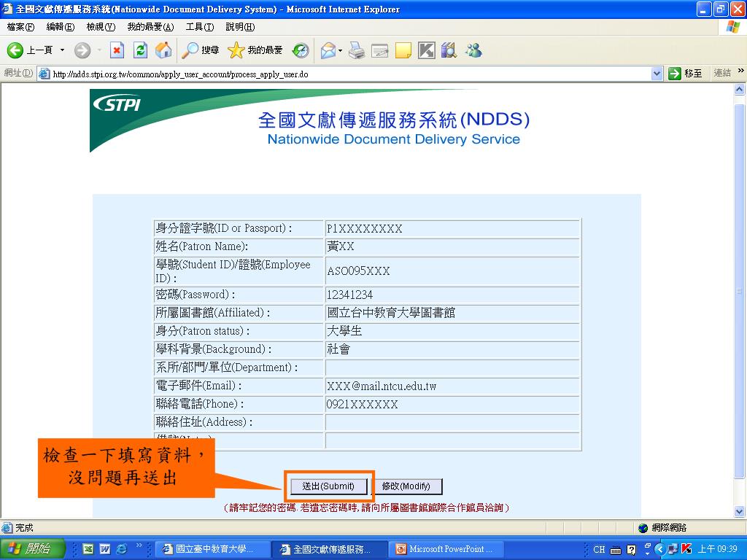Expand the address bar dropdown arrow
Viewport: 747px width, 560px height.
657,74
